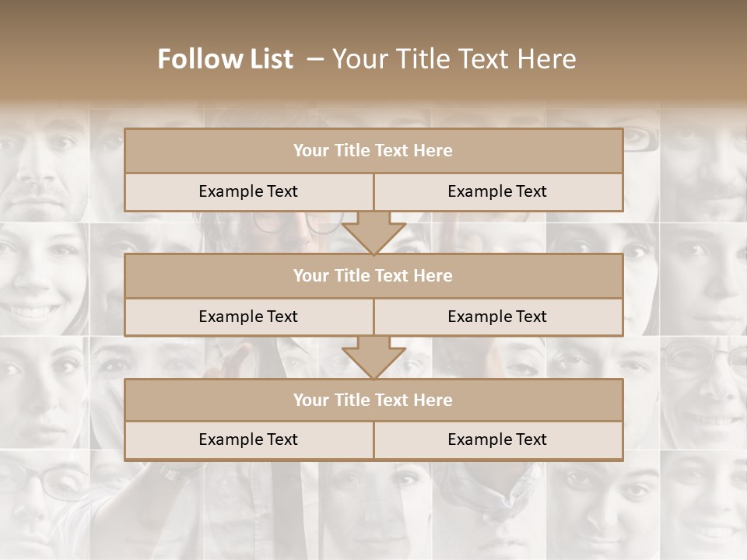Screen dimensions: 747x560
Task: Select the top block's "Your Title Text Here" header
Action: [x=373, y=151]
